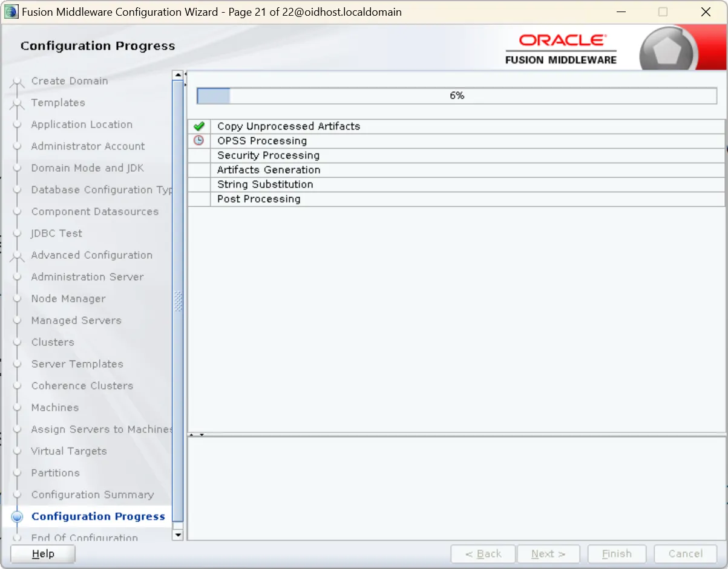Select Administrator Account step
Viewport: 728px width, 569px height.
coord(88,146)
